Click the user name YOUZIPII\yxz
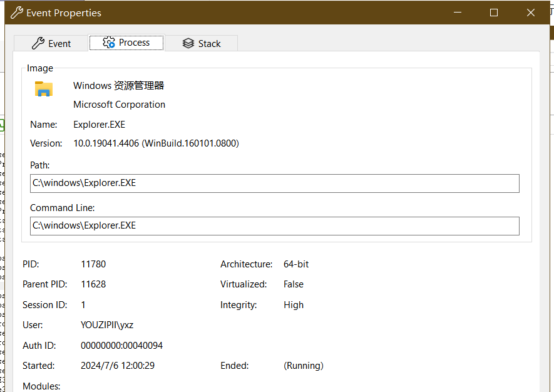This screenshot has height=392, width=554. [107, 325]
